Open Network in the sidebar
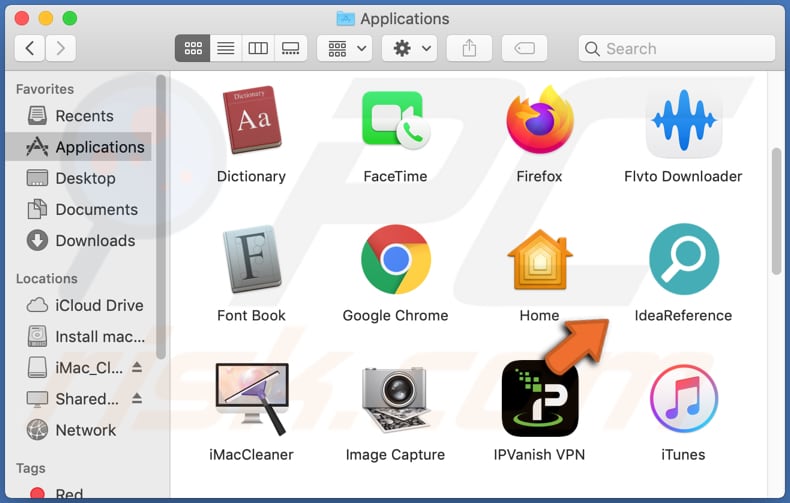The height and width of the screenshot is (503, 790). click(x=79, y=430)
